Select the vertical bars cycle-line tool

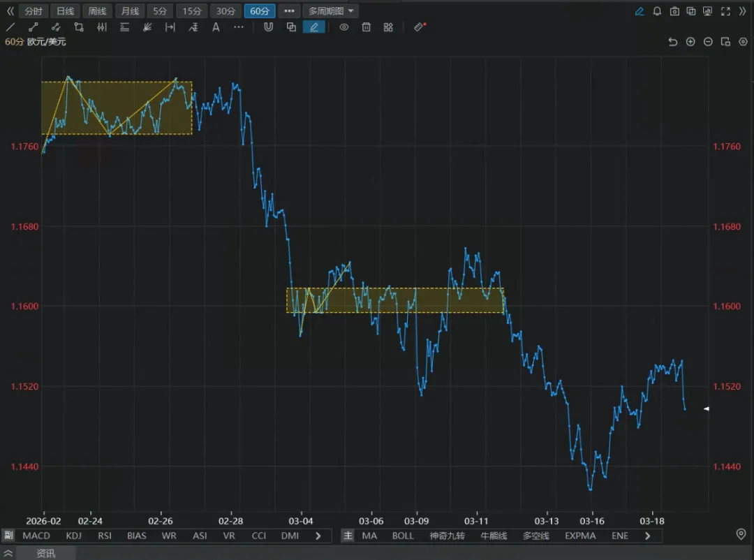[x=101, y=27]
